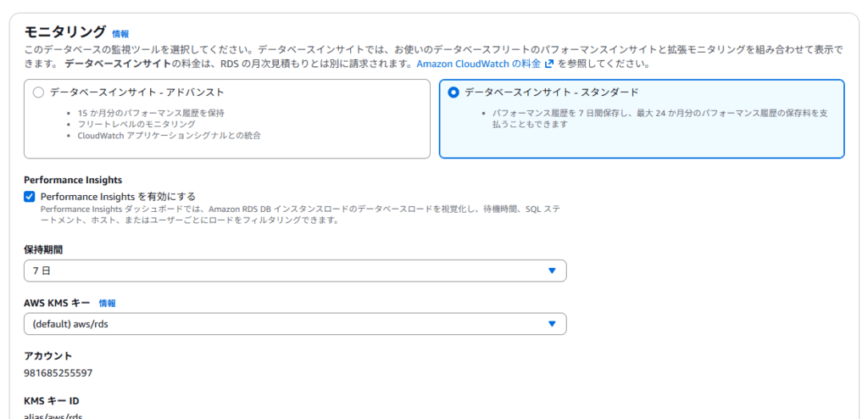
Task: Click the KMS キー ID label
Action: (53, 400)
